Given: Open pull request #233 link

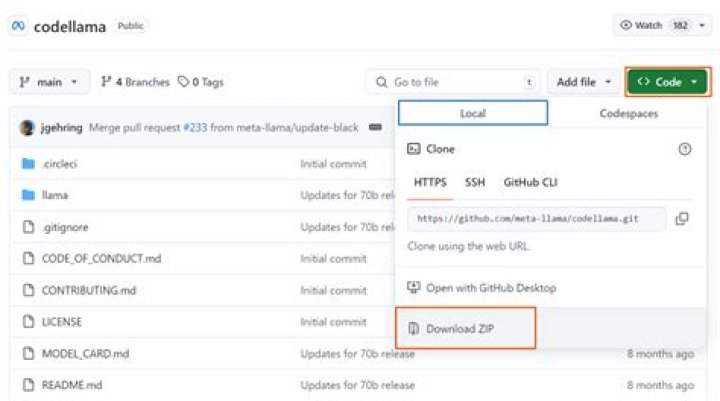Looking at the screenshot, I should 195,127.
